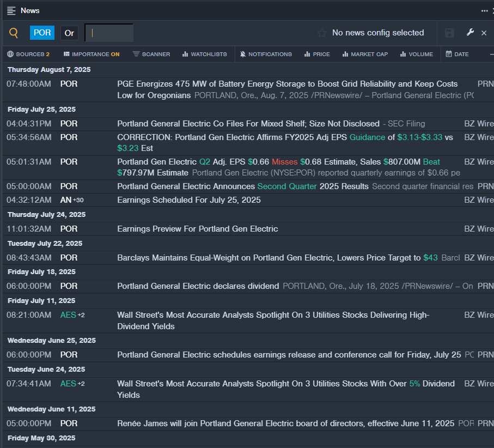This screenshot has width=494, height=448.
Task: Toggle Importance ON filter
Action: [92, 54]
